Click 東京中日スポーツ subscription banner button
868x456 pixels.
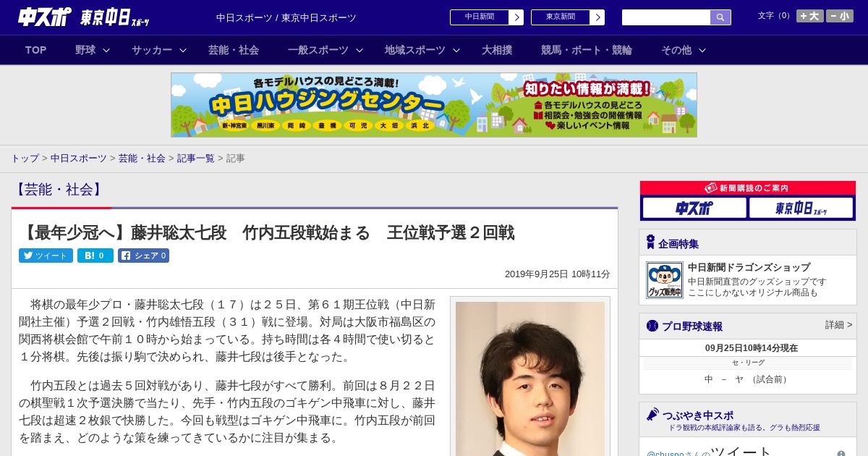tap(801, 208)
